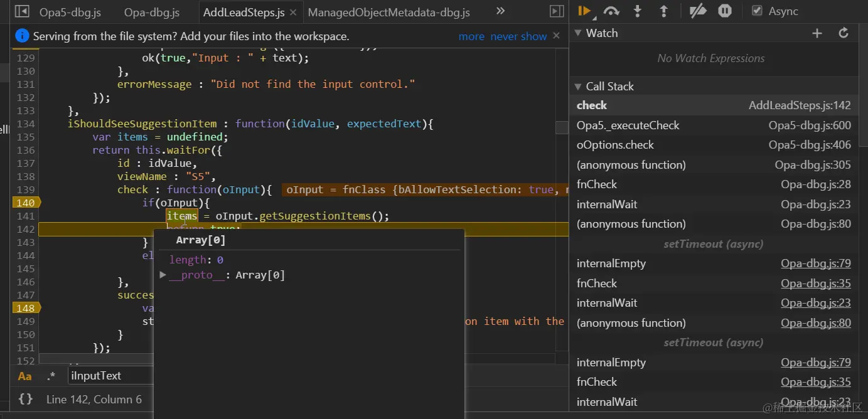The width and height of the screenshot is (868, 419).
Task: Pretty print the source with braces icon
Action: coord(25,399)
